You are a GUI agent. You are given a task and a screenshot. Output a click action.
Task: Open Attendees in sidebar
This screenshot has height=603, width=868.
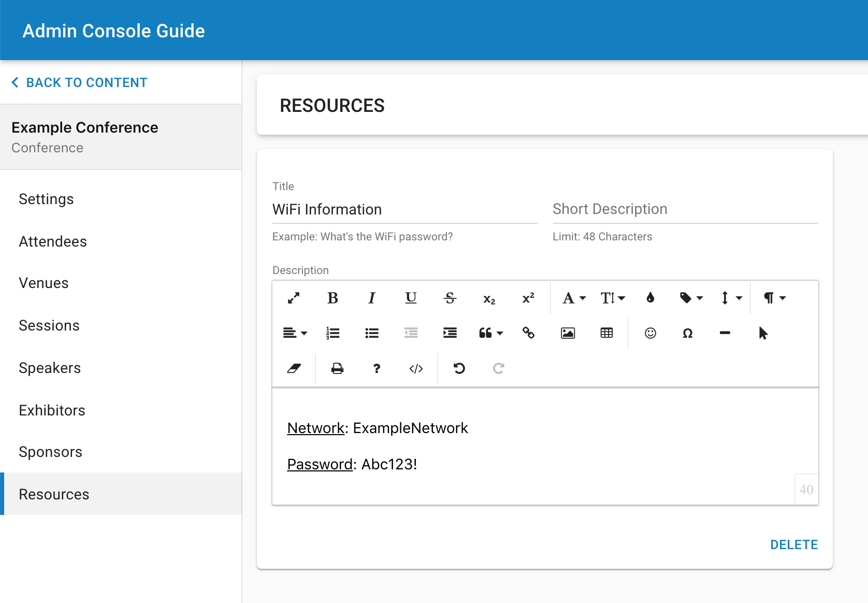point(121,242)
